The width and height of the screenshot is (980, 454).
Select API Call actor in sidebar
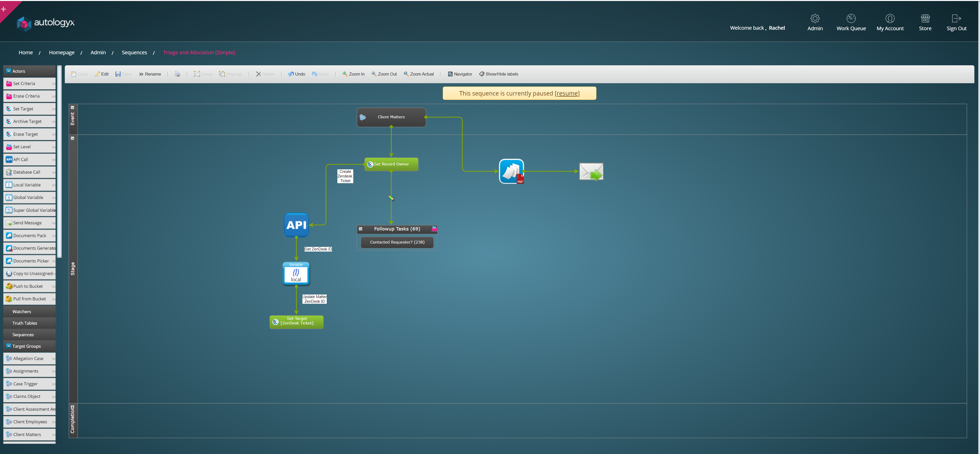coord(29,160)
